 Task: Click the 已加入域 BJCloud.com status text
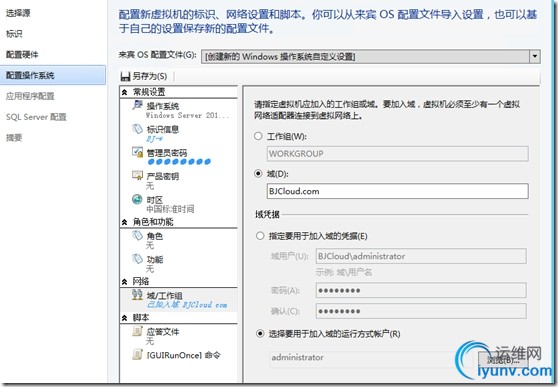186,305
